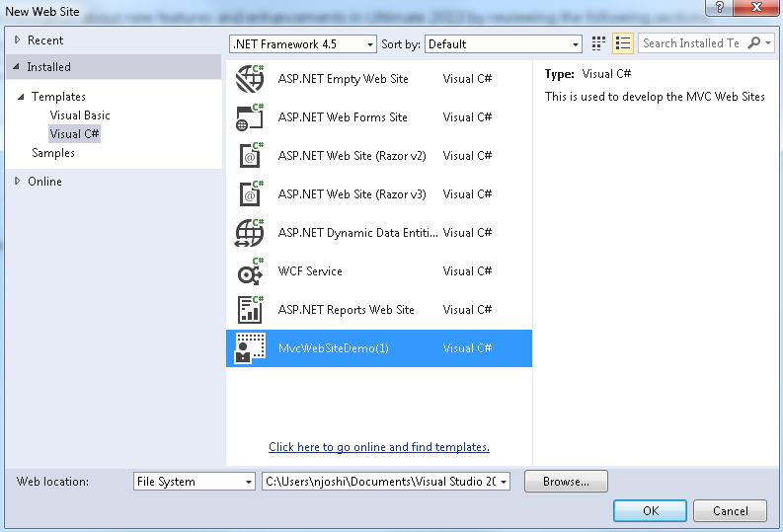Focus the Search Installed Templates field
Screen dimensions: 783x532
(691, 43)
